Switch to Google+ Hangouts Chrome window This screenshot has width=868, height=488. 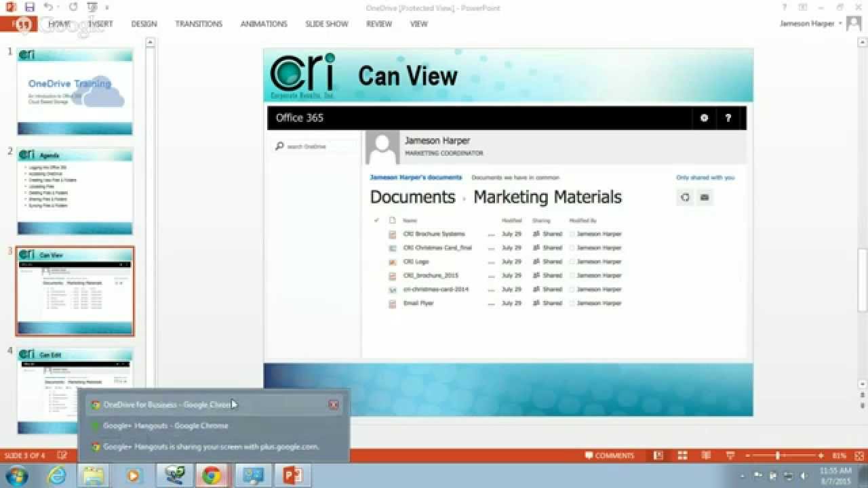click(214, 426)
